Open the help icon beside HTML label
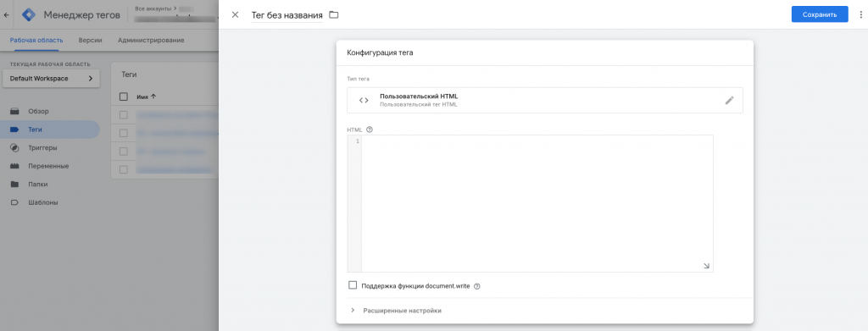Screen dimensions: 868x331 point(370,130)
